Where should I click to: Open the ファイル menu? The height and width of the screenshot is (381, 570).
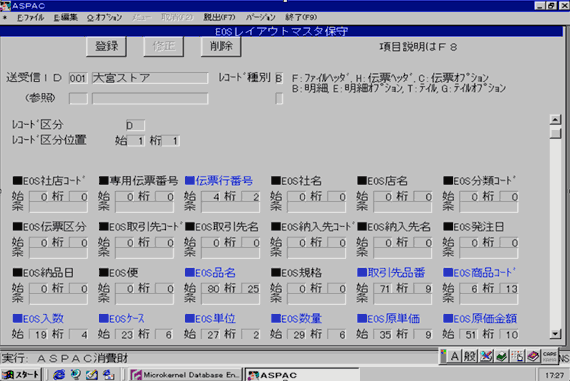31,17
